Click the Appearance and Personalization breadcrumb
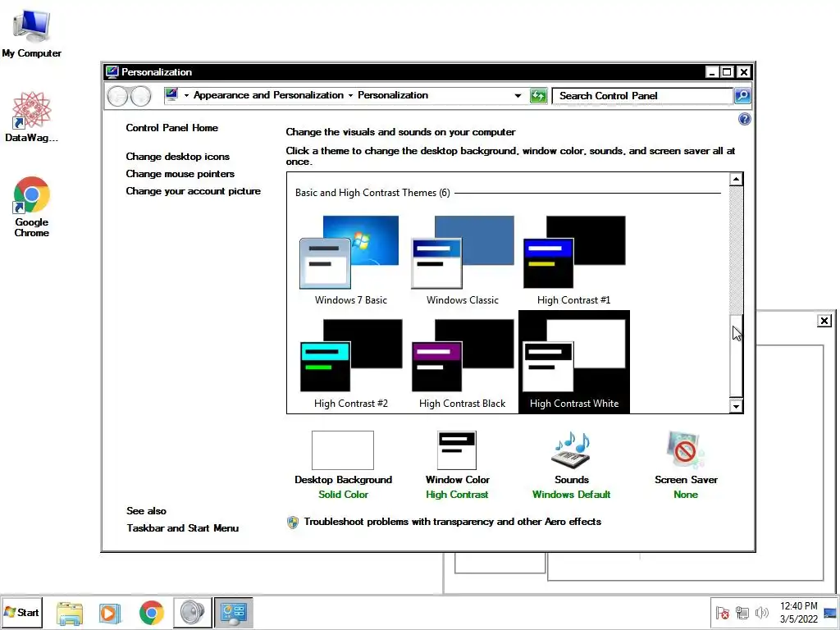The width and height of the screenshot is (840, 630). tap(268, 95)
